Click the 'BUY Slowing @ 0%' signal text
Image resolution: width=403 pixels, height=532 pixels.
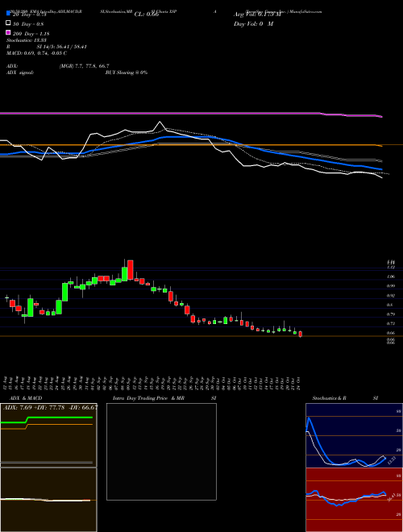click(127, 73)
